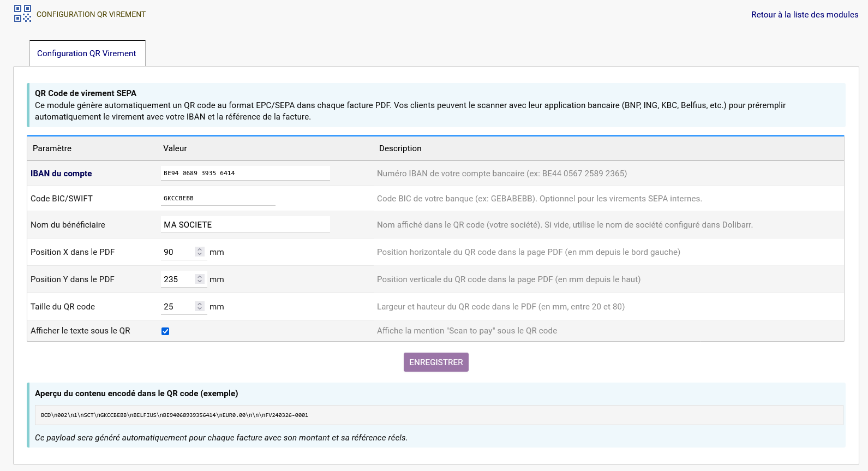Open the Configuration QR Virement tab
This screenshot has height=471, width=868.
click(x=87, y=53)
